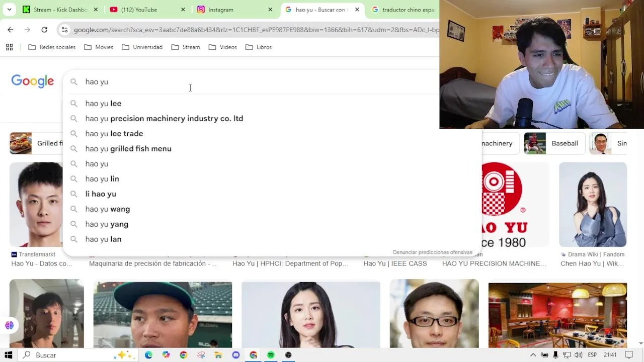Image resolution: width=644 pixels, height=362 pixels.
Task: Switch to the Stream - Kick Dashboard tab
Action: (x=60, y=10)
